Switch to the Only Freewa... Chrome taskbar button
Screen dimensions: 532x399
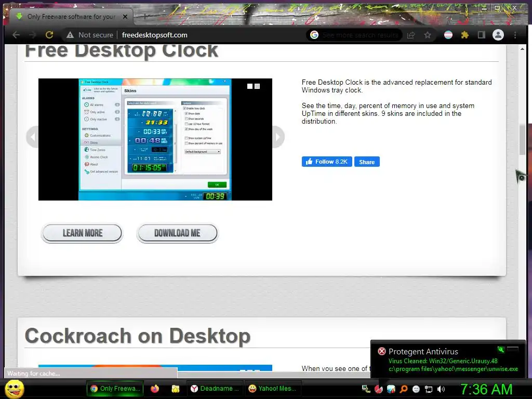[x=115, y=389]
